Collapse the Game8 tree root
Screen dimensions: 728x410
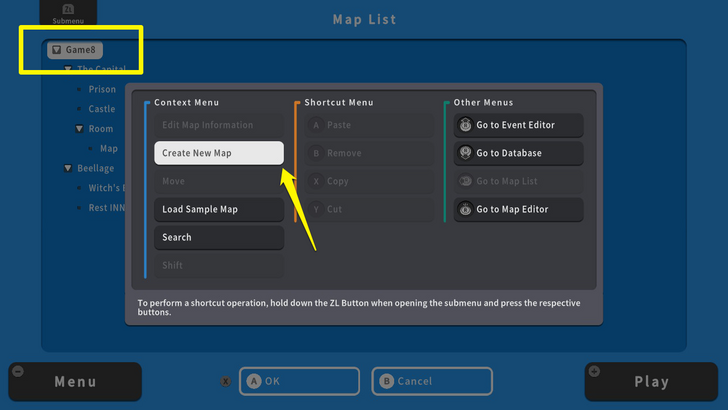tap(57, 50)
